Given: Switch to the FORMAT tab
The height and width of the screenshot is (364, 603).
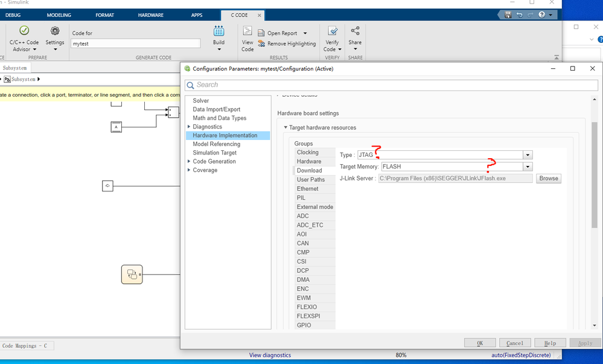Looking at the screenshot, I should [104, 15].
